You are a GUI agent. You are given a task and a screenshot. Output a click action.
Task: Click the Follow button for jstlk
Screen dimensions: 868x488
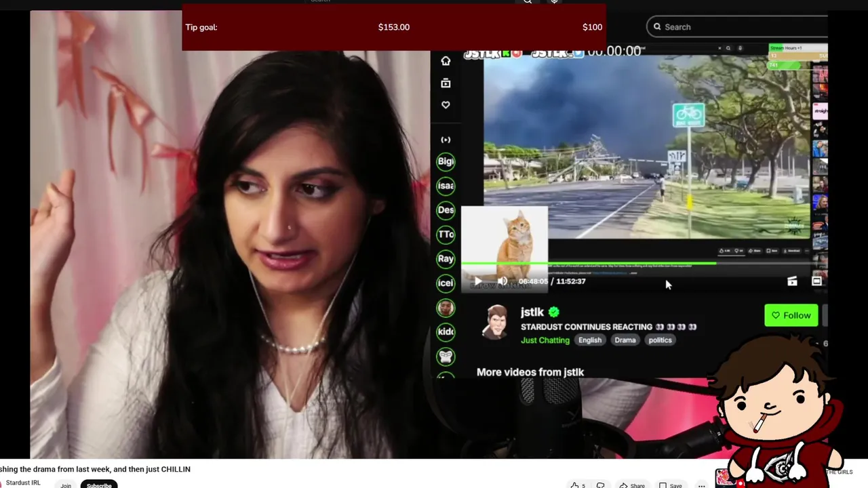pos(791,315)
